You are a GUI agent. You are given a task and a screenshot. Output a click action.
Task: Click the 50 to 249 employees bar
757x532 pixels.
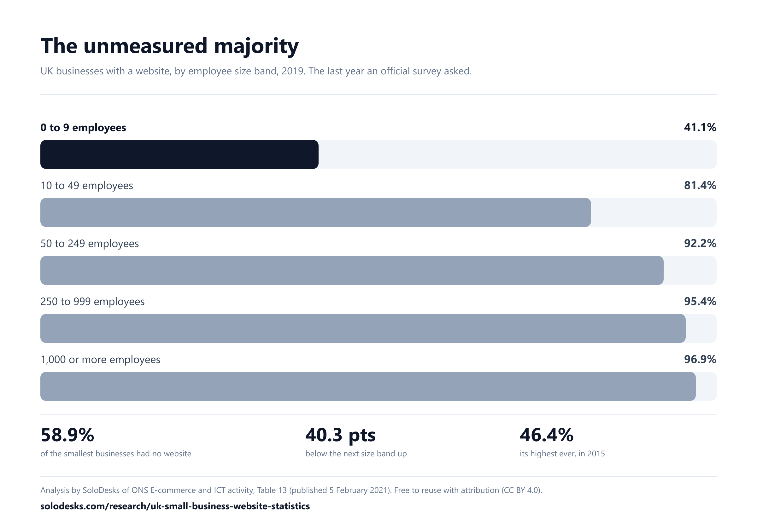coord(352,270)
